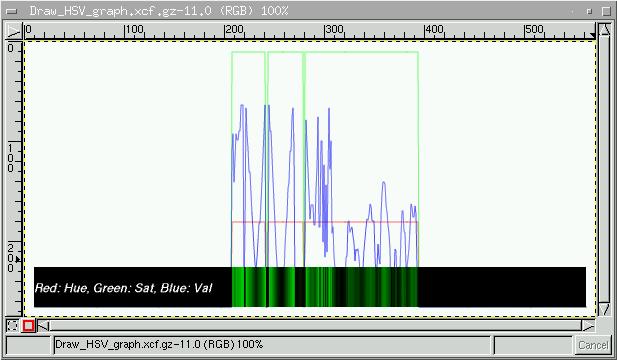
Task: Click the horizontal scrollbar trough
Action: tap(316, 326)
